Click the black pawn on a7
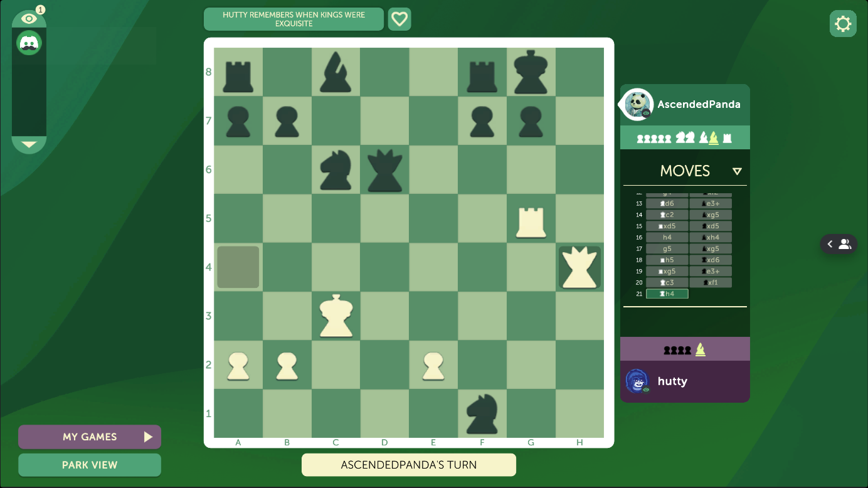Viewport: 868px width, 488px height. coord(238,122)
